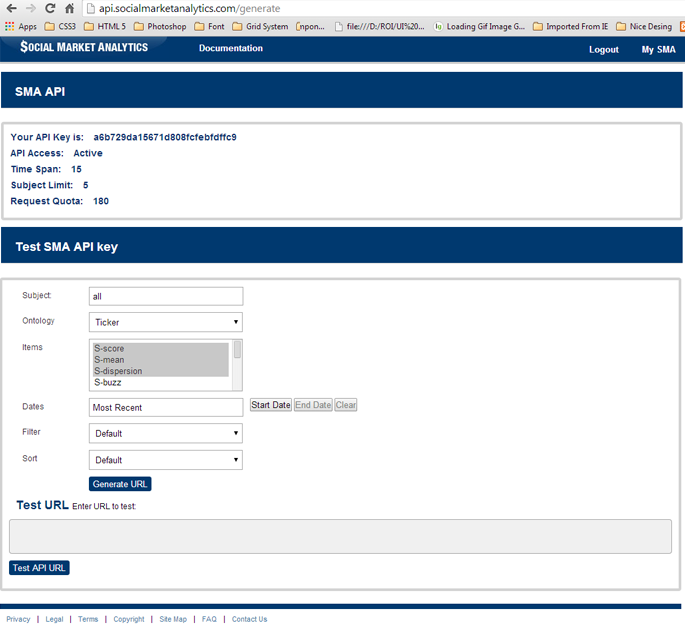Image resolution: width=685 pixels, height=629 pixels.
Task: Open the Documentation menu item
Action: point(231,48)
